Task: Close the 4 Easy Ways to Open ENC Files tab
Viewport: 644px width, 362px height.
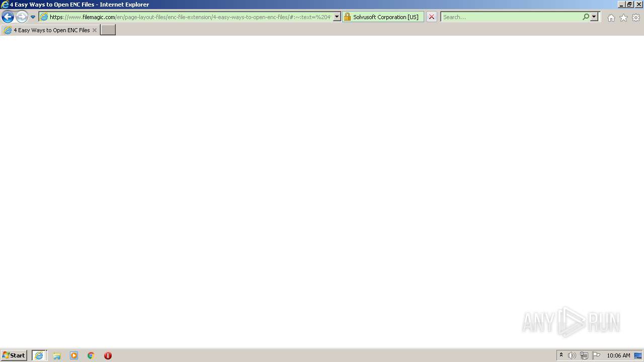Action: (95, 30)
